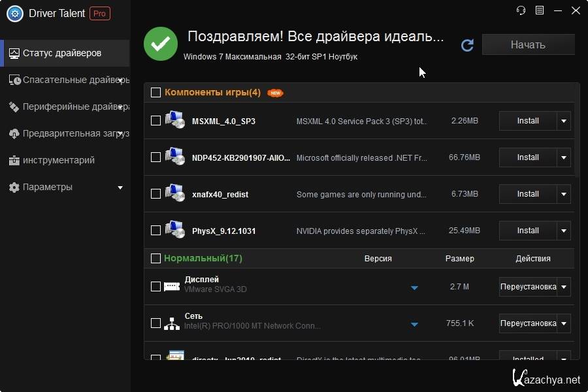Click the Driver Talent gear logo
The height and width of the screenshot is (392, 588).
pos(14,13)
